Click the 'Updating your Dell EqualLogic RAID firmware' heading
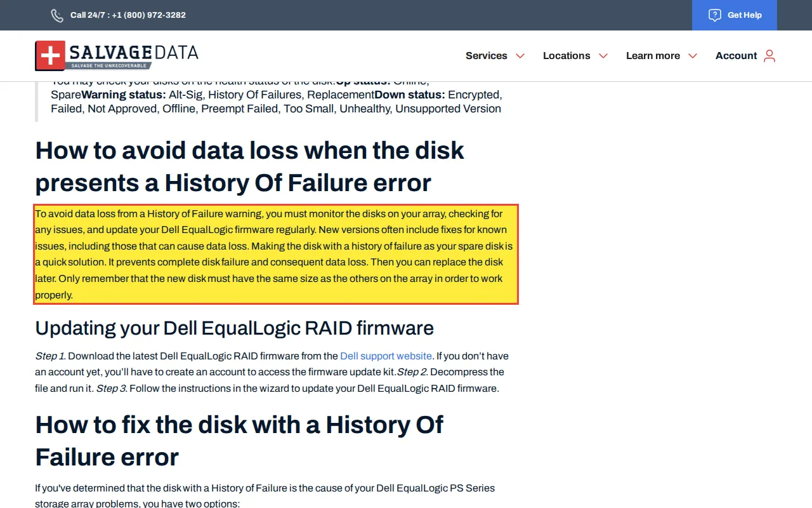This screenshot has height=508, width=812. [x=234, y=328]
